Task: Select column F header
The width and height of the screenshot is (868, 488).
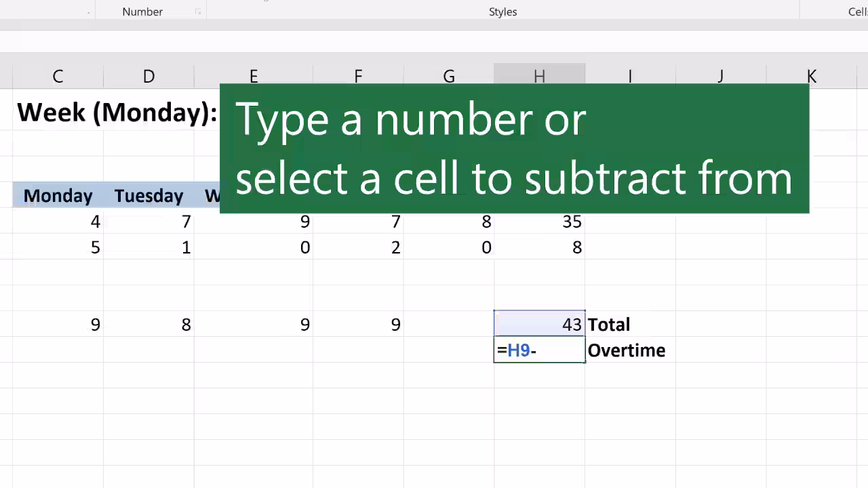Action: point(358,75)
